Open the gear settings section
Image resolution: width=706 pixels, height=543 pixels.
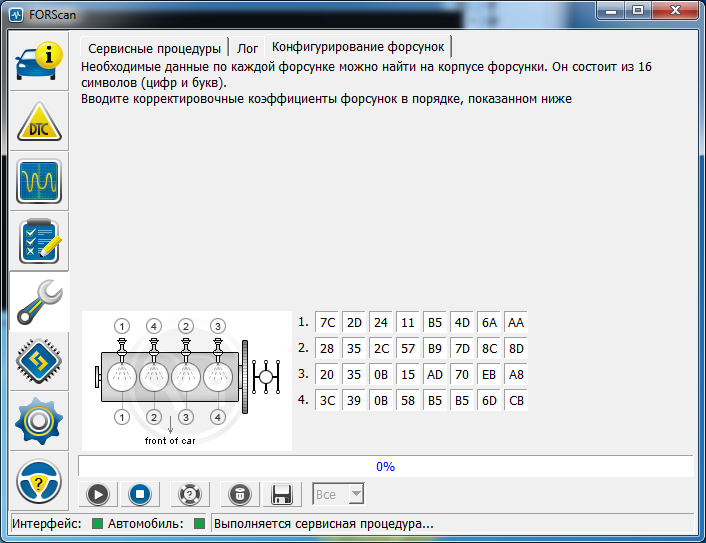39,421
